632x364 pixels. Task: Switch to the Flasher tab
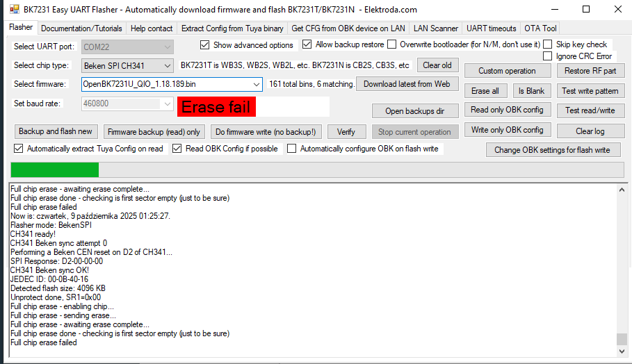(21, 27)
